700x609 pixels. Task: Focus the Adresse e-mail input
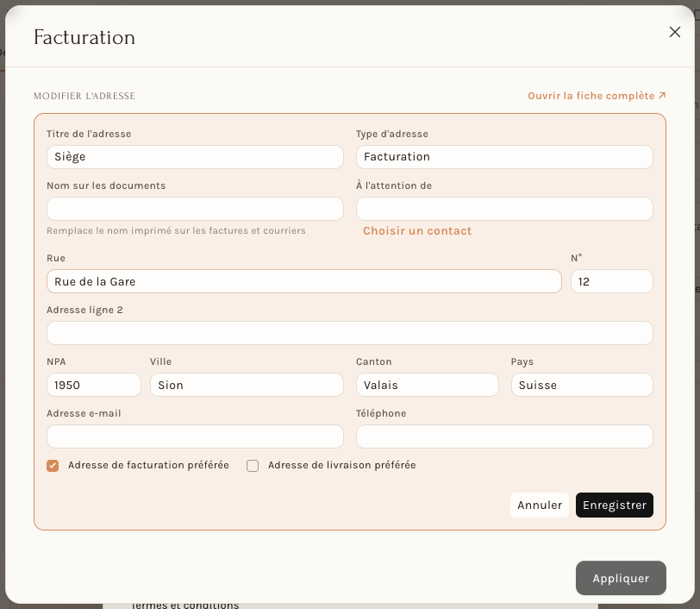(195, 436)
